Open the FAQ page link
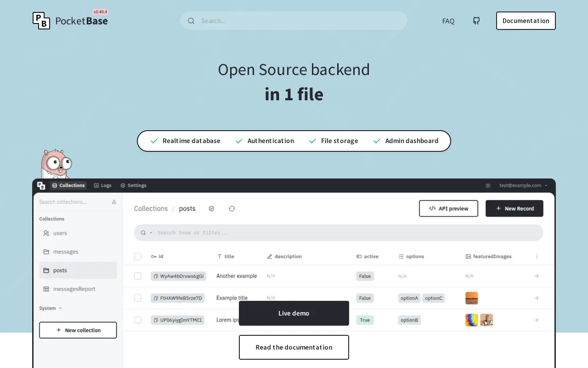588x368 pixels. (448, 21)
